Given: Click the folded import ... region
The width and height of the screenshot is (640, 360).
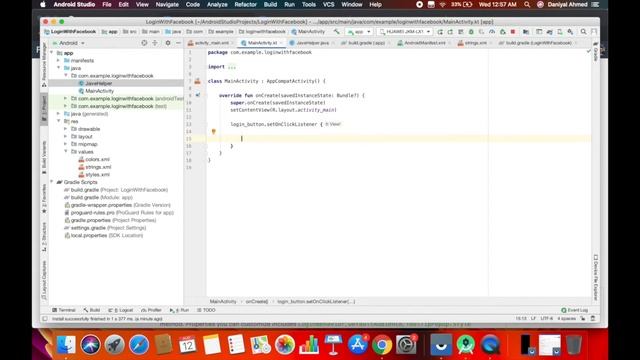Looking at the screenshot, I should point(232,67).
